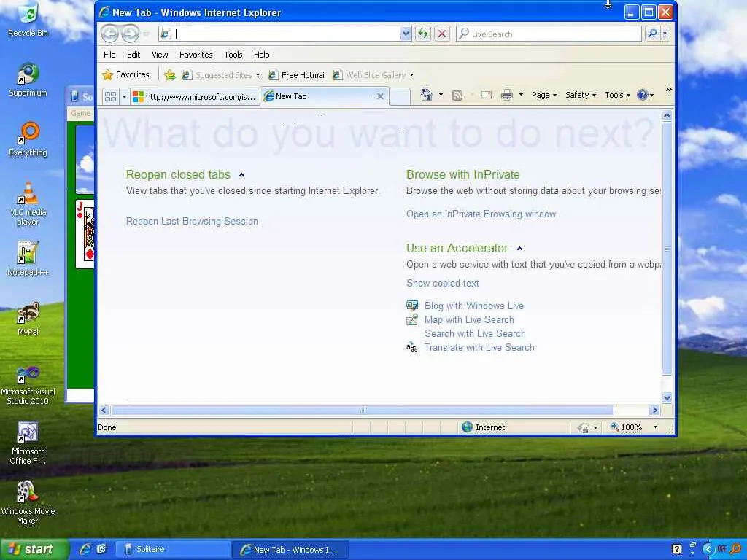
Task: Switch to the microsoft.com tab
Action: click(196, 97)
